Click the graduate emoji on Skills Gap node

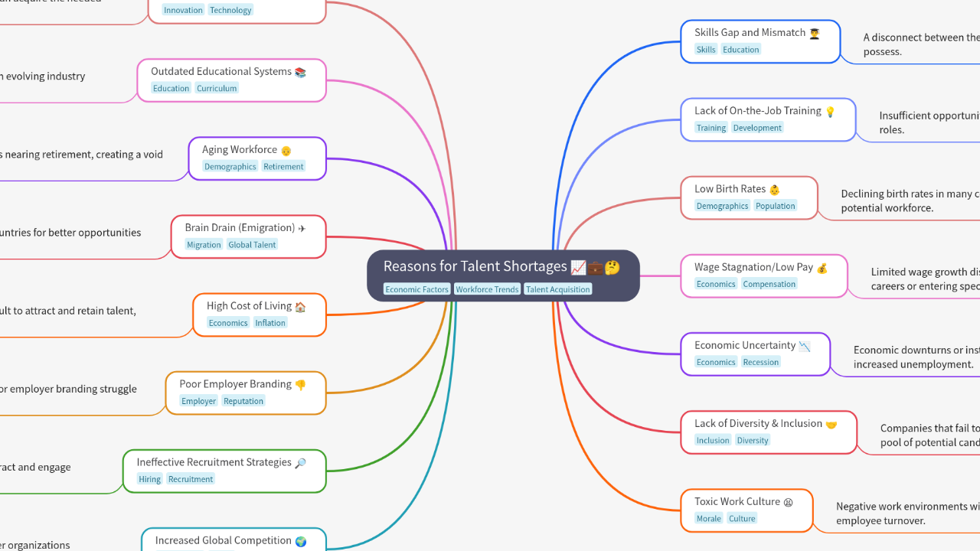pyautogui.click(x=815, y=34)
